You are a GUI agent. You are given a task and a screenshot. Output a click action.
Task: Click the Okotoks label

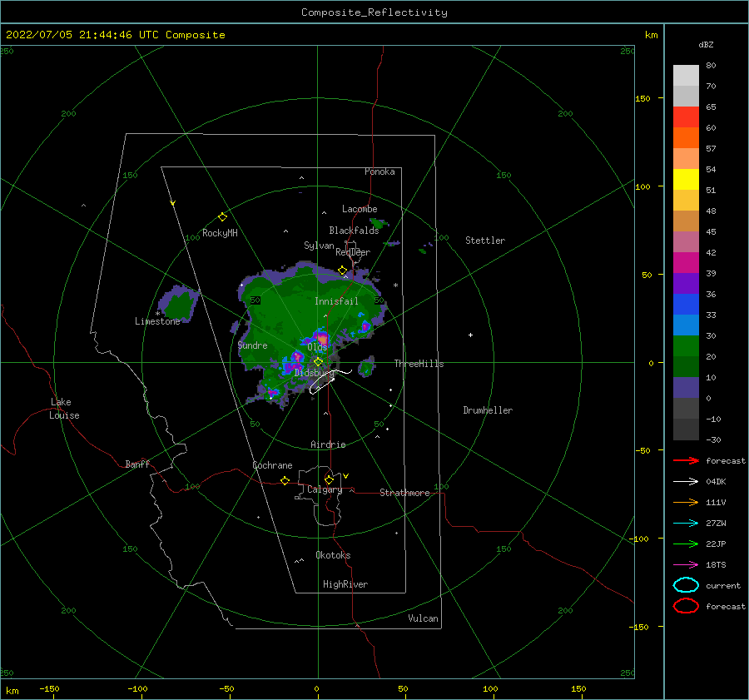click(x=333, y=555)
